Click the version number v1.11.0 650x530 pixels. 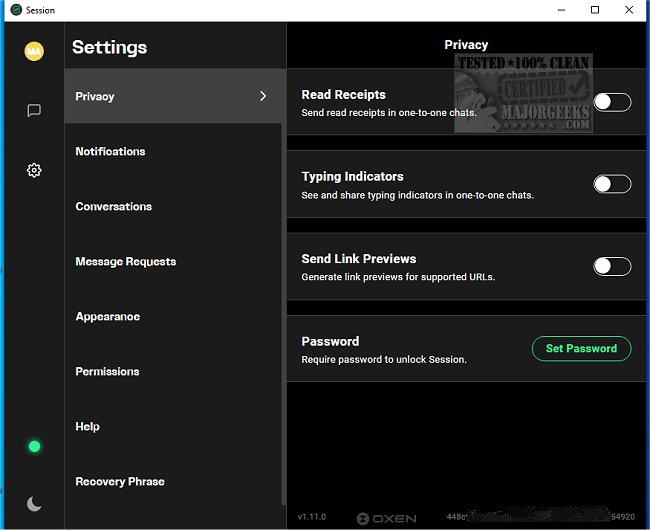(x=314, y=518)
